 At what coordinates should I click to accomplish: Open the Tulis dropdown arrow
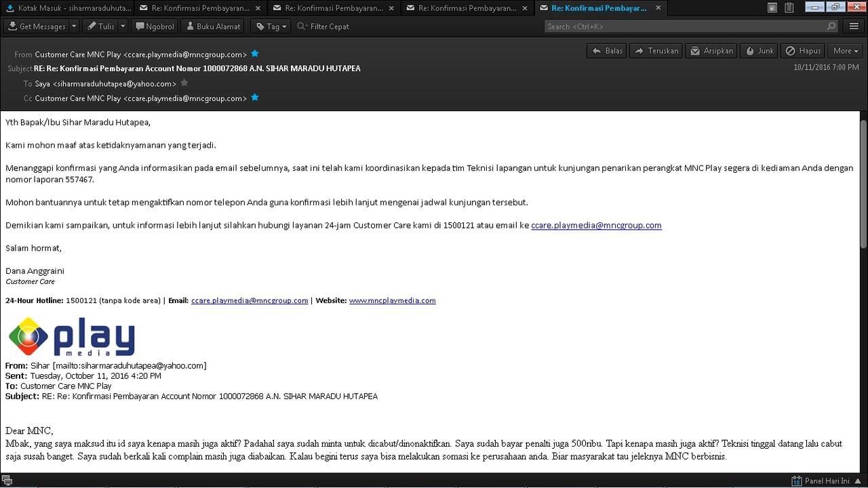click(123, 26)
